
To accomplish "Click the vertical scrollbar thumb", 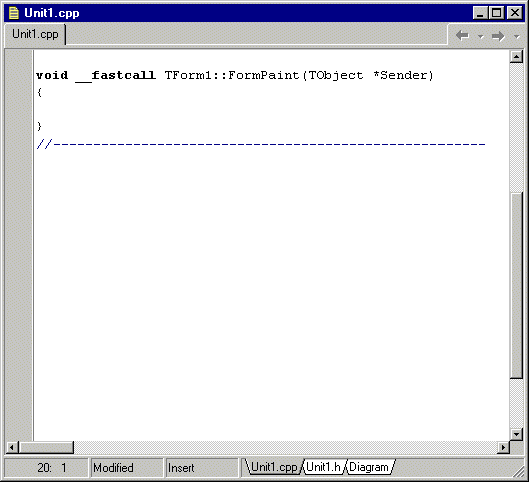I will (517, 285).
